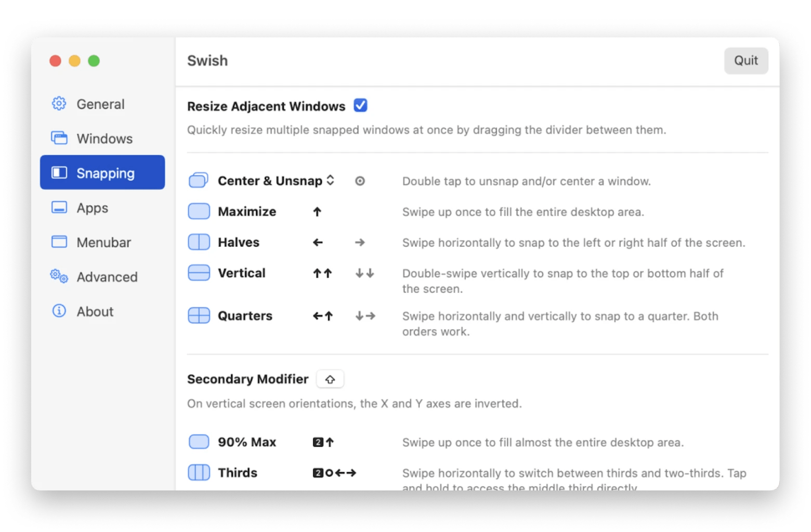Open the About section
Viewport: 811px width, 532px height.
[x=95, y=311]
